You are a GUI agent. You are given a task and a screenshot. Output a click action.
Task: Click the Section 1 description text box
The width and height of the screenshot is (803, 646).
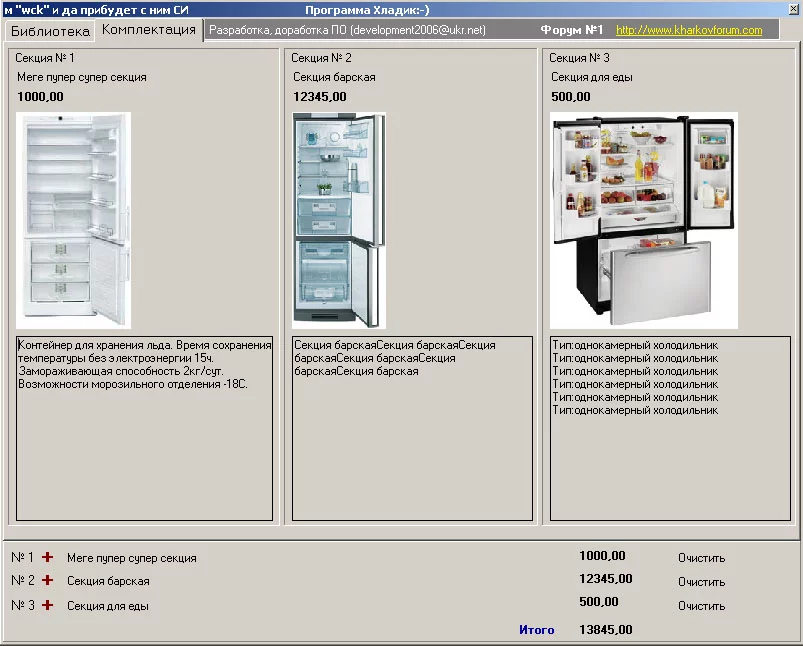click(x=144, y=428)
